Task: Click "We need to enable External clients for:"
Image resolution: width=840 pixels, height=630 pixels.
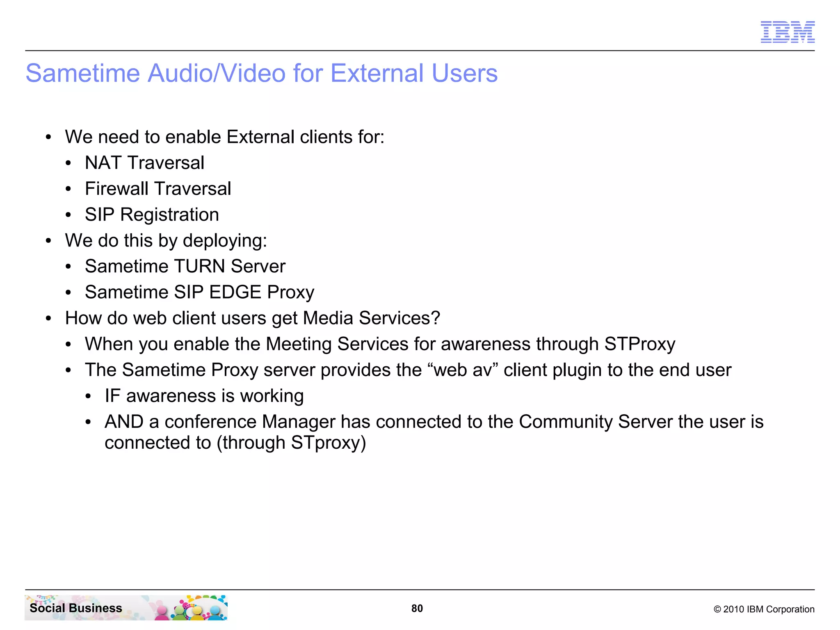Action: click(x=225, y=137)
